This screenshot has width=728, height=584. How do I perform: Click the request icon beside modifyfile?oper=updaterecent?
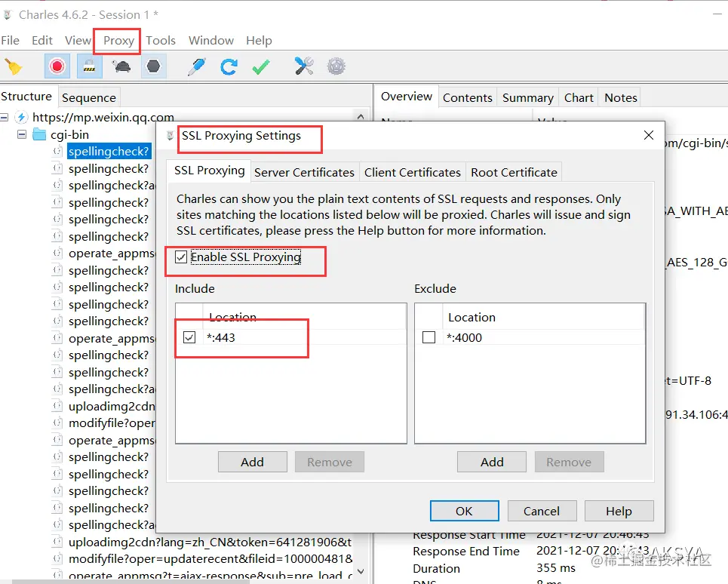(x=57, y=558)
